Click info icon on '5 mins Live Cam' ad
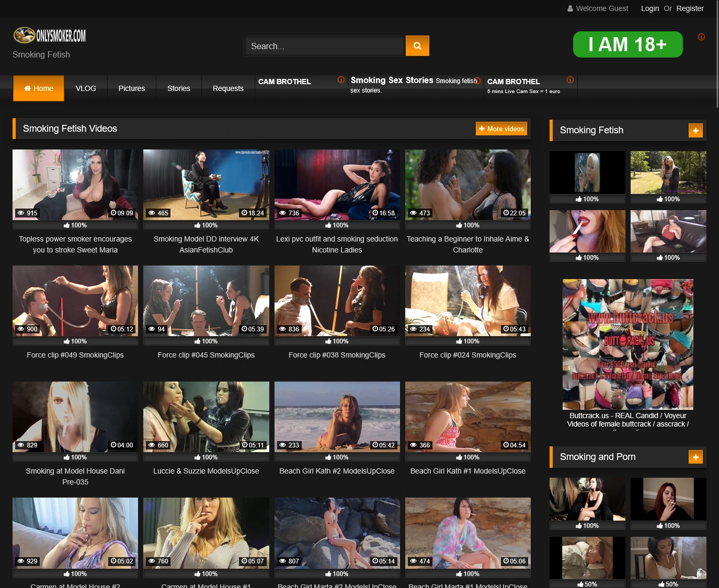Image resolution: width=719 pixels, height=588 pixels. coord(570,80)
